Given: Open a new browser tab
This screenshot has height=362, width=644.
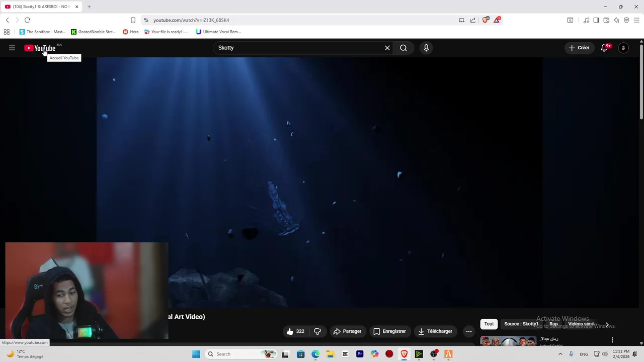Looking at the screenshot, I should (x=89, y=7).
